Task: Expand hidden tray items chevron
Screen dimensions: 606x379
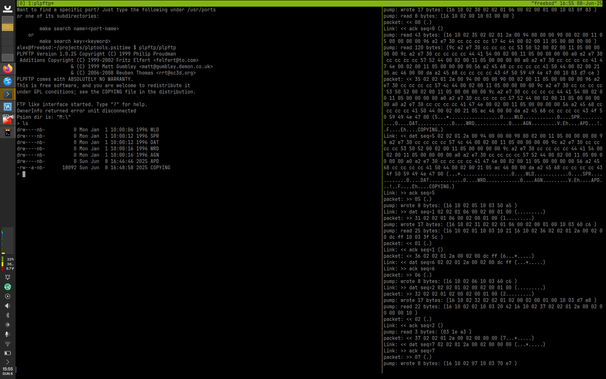Action: [x=7, y=362]
